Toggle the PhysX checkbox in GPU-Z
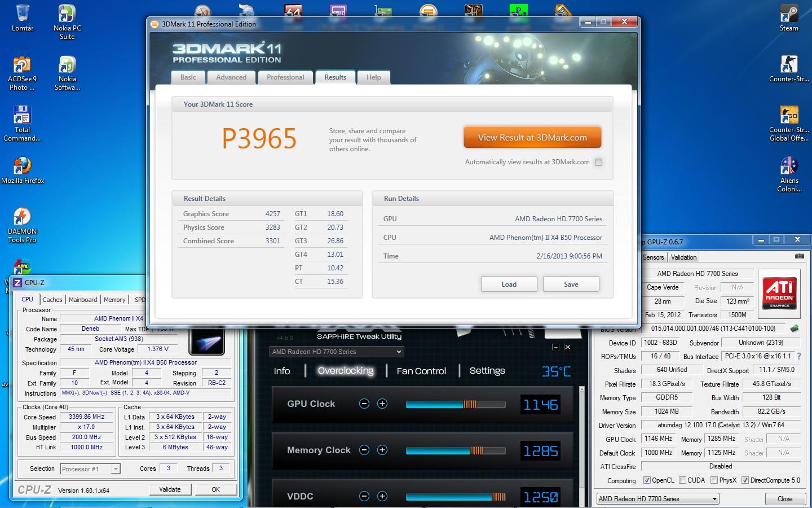The width and height of the screenshot is (812, 508). coord(714,480)
